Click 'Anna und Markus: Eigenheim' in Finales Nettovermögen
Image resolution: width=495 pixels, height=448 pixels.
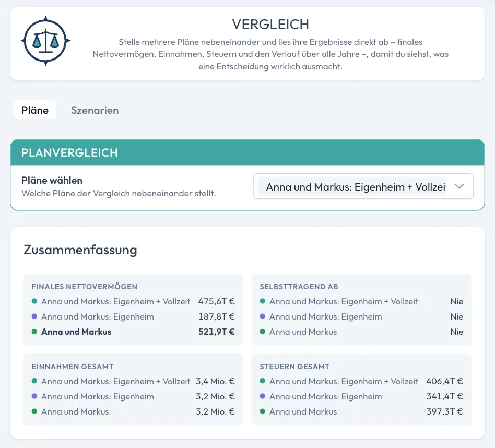click(x=98, y=316)
